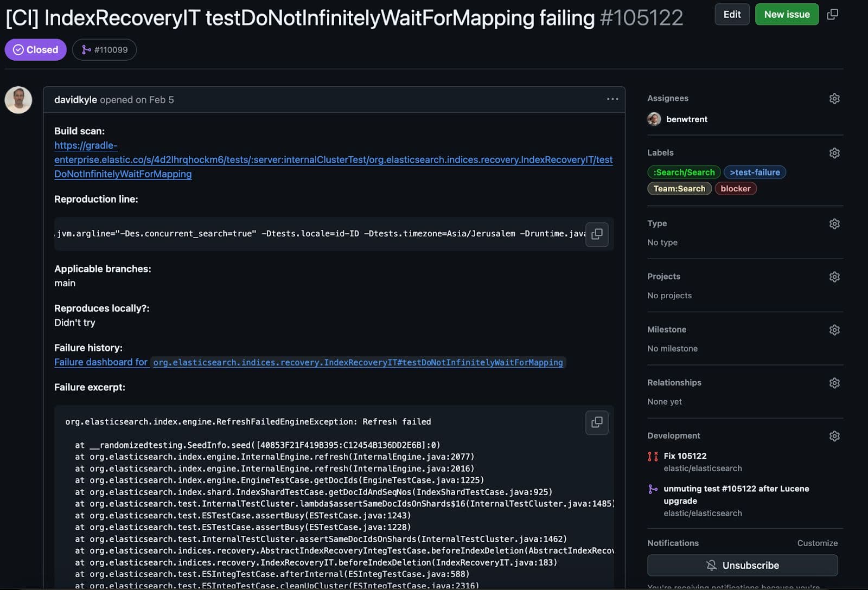Copy the reproduction line snippet

(x=597, y=234)
